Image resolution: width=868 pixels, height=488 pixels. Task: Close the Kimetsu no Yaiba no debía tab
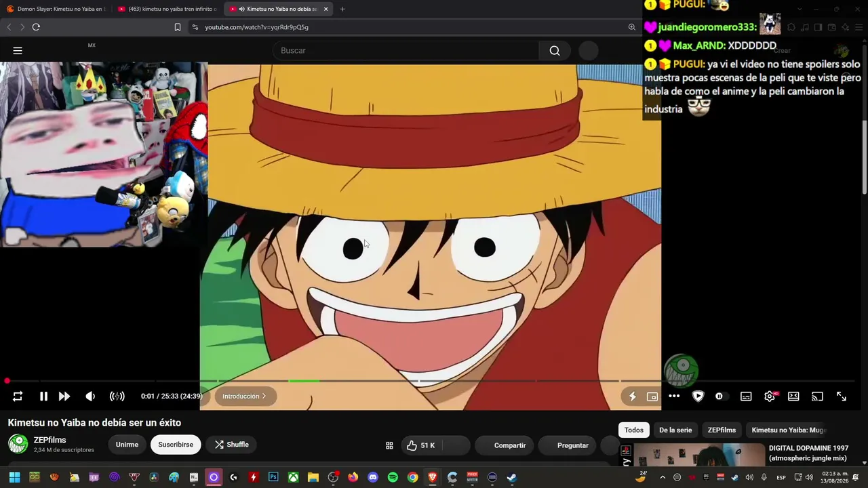325,9
